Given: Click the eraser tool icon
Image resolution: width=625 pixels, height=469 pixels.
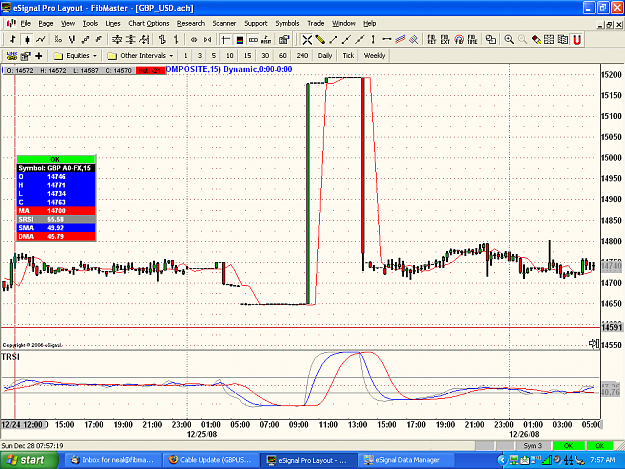Looking at the screenshot, I should [536, 39].
